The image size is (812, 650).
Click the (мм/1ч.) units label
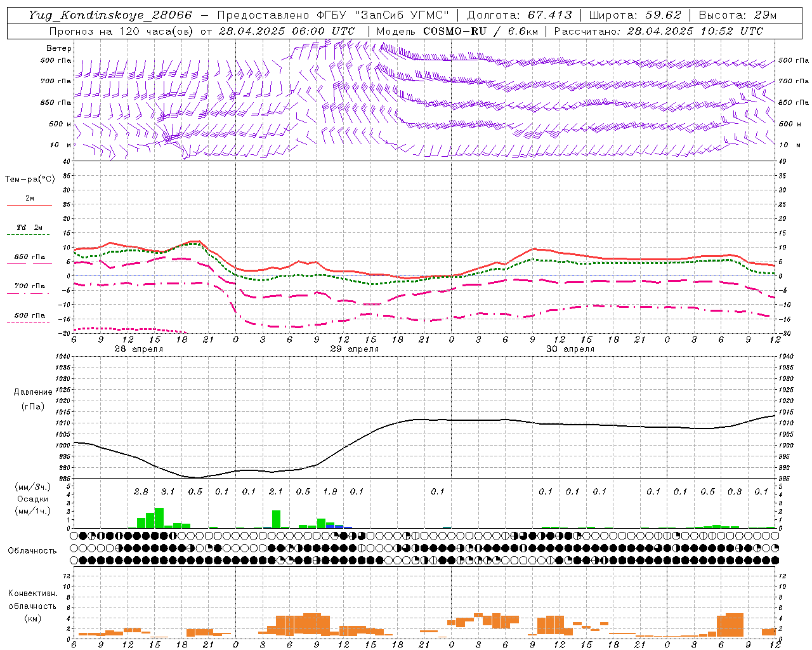point(32,511)
